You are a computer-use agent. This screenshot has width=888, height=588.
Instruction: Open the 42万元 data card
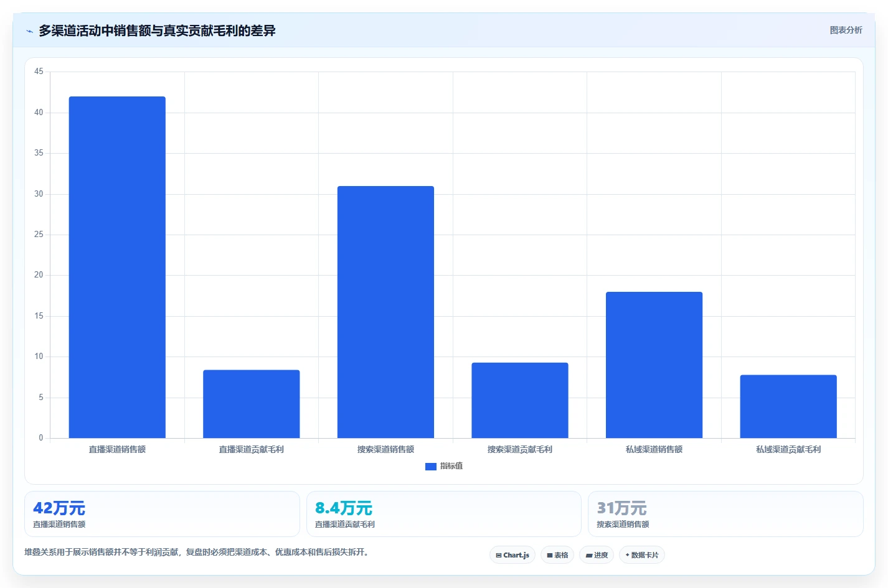(162, 514)
